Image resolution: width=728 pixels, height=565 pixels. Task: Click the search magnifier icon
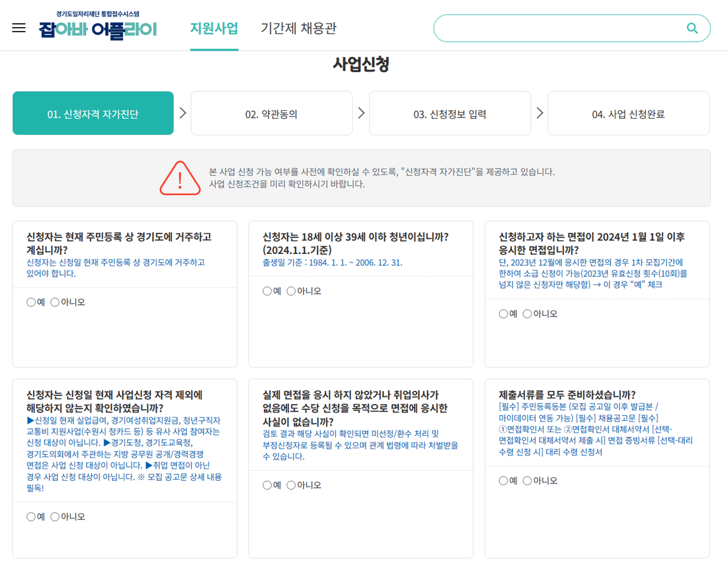pos(692,28)
